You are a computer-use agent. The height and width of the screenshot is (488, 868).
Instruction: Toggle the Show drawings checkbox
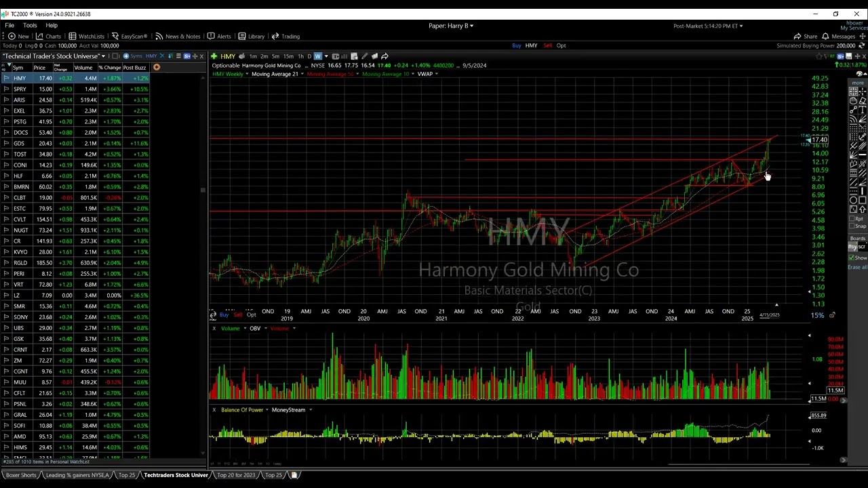[852, 258]
